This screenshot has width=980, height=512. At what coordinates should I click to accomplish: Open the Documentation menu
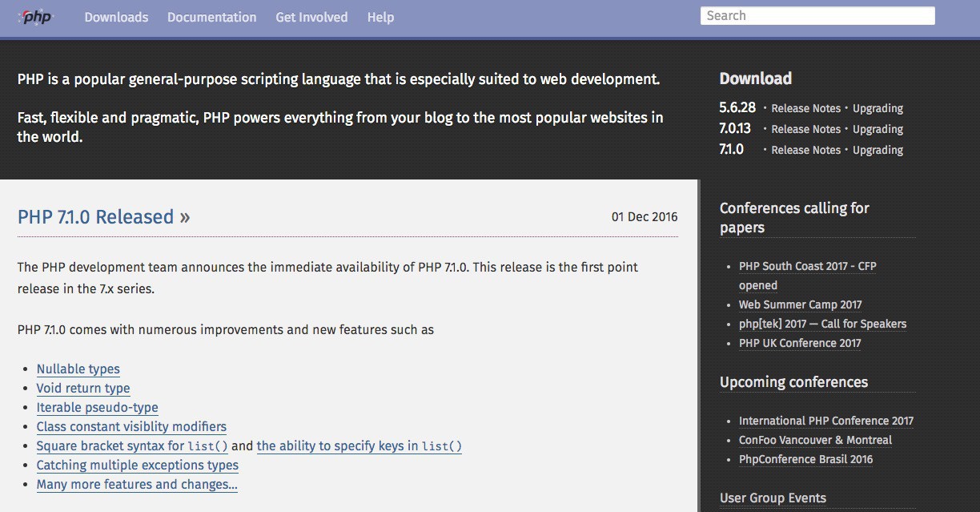coord(211,17)
